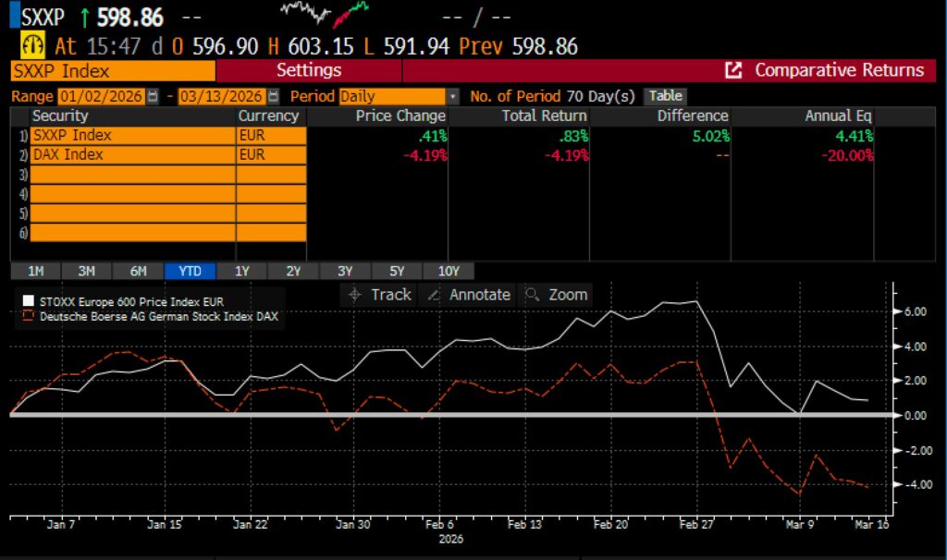Screen dimensions: 947x560
Task: Click the empty security row 3 field
Action: [132, 174]
